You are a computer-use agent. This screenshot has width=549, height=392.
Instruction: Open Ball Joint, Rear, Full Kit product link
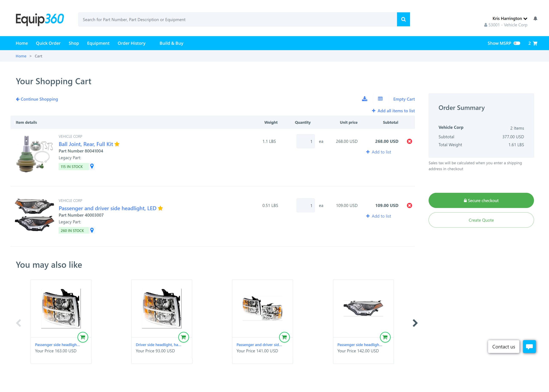tap(86, 144)
